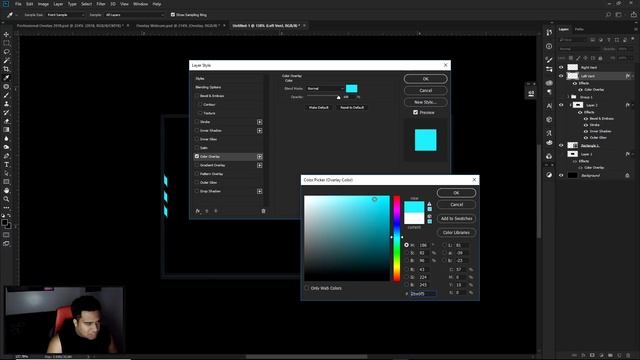Screen dimensions: 640x360
Task: Add another Color Overlay with plus icon
Action: 260,157
